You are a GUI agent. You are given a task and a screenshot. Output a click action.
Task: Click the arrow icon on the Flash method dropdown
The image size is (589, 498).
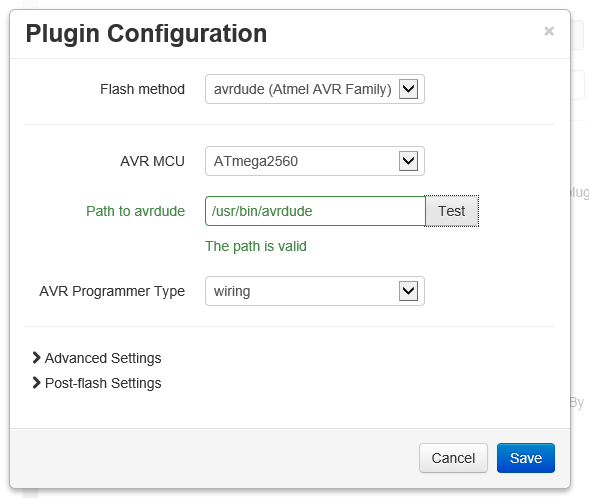pos(408,89)
